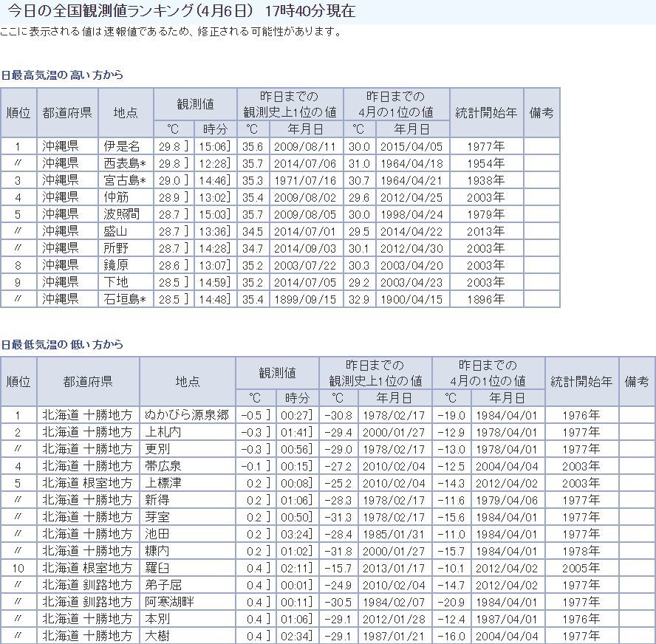Screen dimensions: 656x644
Task: Click the 日最高気温の高い方から section heading
Action: tap(62, 75)
